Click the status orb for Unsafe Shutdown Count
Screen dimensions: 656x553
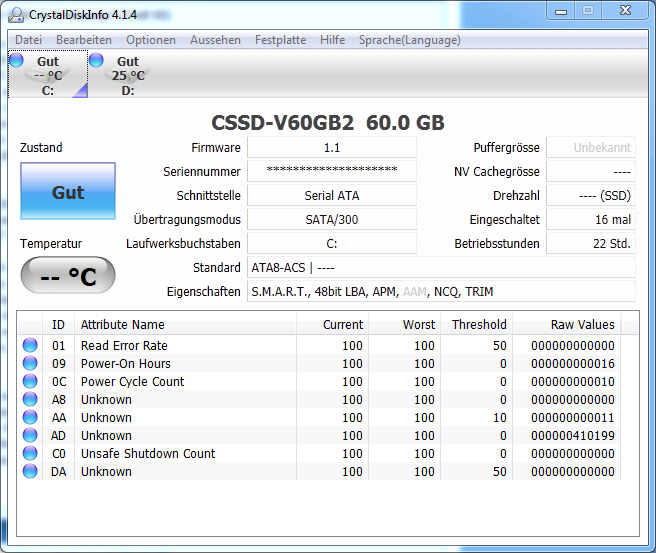pos(30,453)
